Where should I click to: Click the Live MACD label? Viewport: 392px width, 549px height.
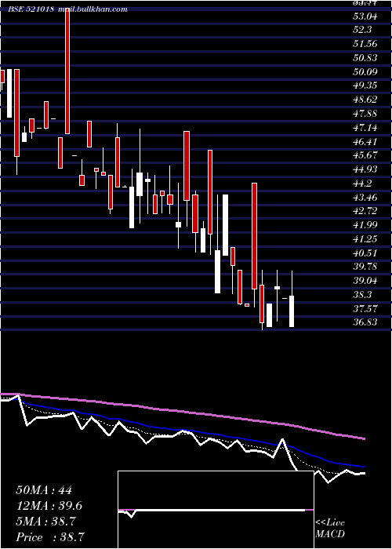tap(330, 529)
